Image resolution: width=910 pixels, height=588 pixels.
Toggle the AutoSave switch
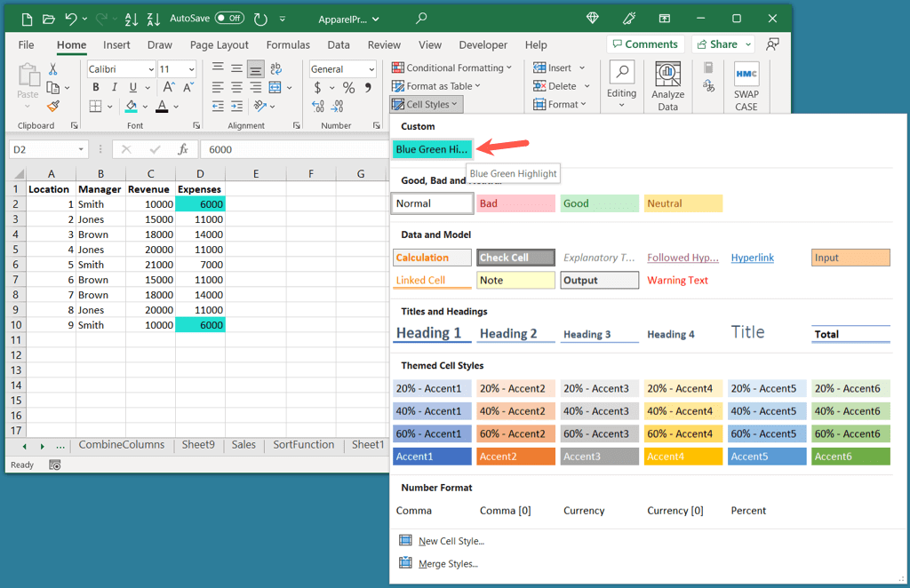[229, 18]
